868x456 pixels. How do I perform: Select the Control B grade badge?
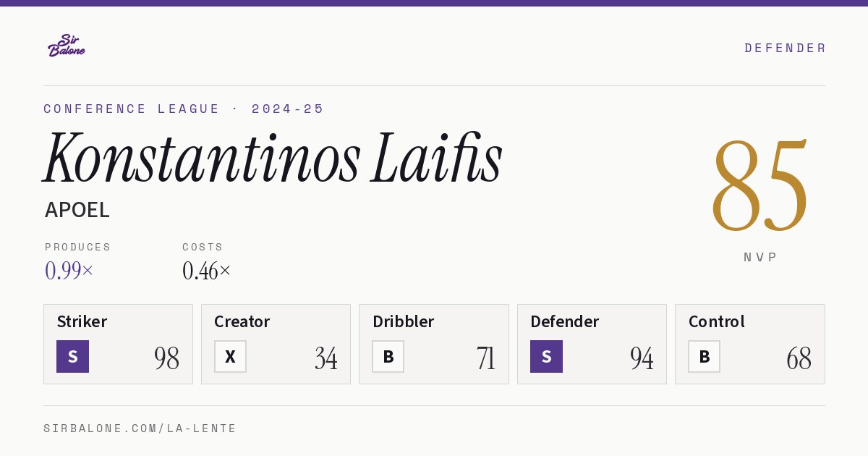click(704, 356)
